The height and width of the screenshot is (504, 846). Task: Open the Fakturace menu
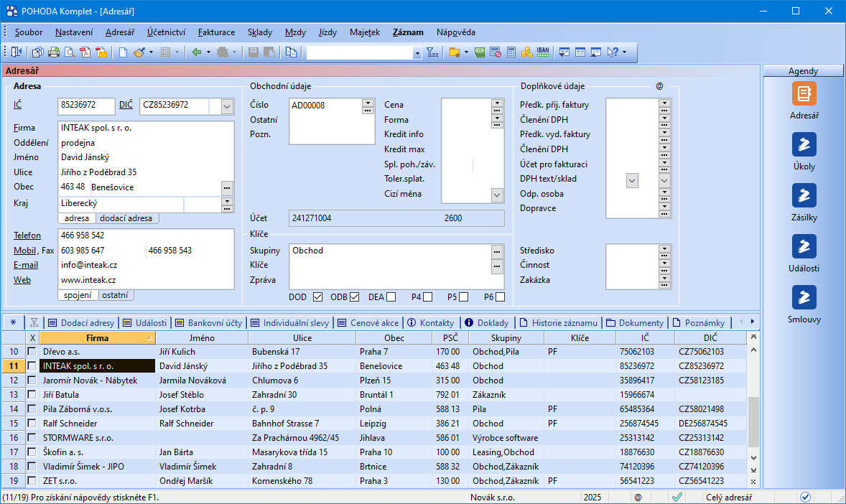click(216, 32)
